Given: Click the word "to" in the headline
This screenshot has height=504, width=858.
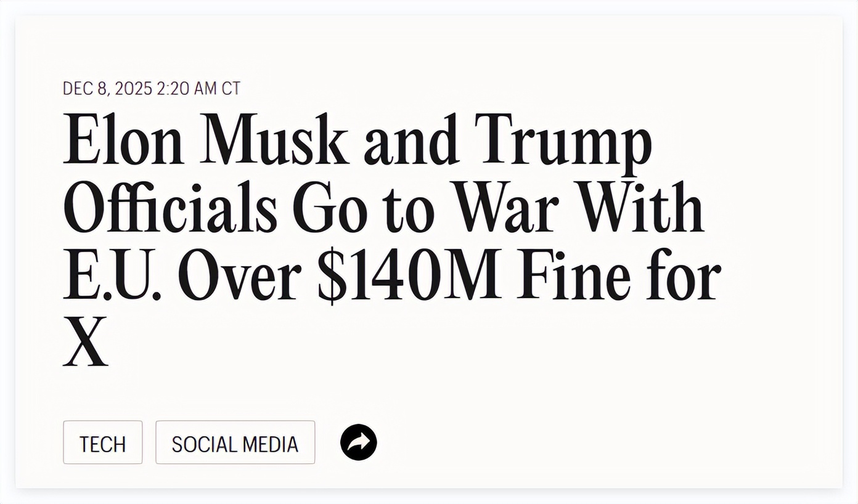Looking at the screenshot, I should coord(409,207).
